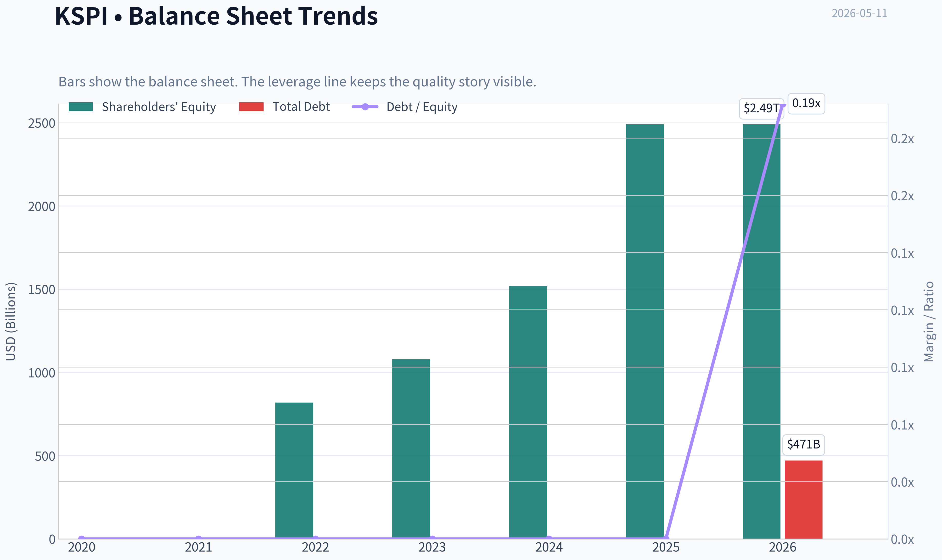Click the 2026-05-11 date stamp
942x560 pixels.
(x=859, y=13)
